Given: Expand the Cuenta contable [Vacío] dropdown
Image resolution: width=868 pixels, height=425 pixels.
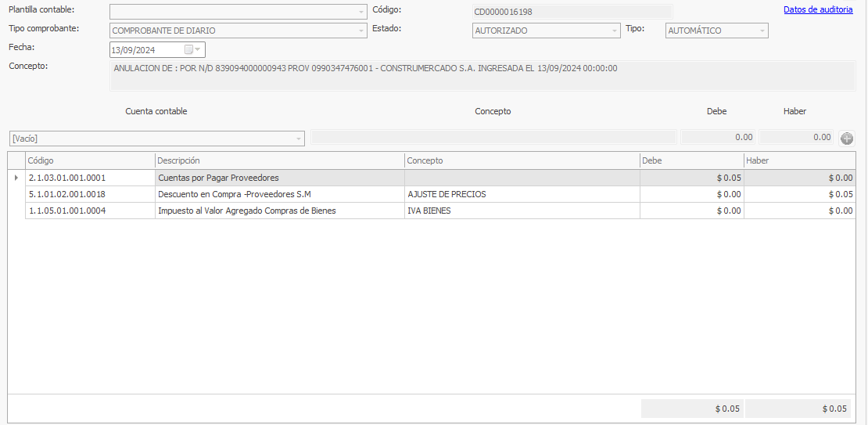Looking at the screenshot, I should pos(298,139).
